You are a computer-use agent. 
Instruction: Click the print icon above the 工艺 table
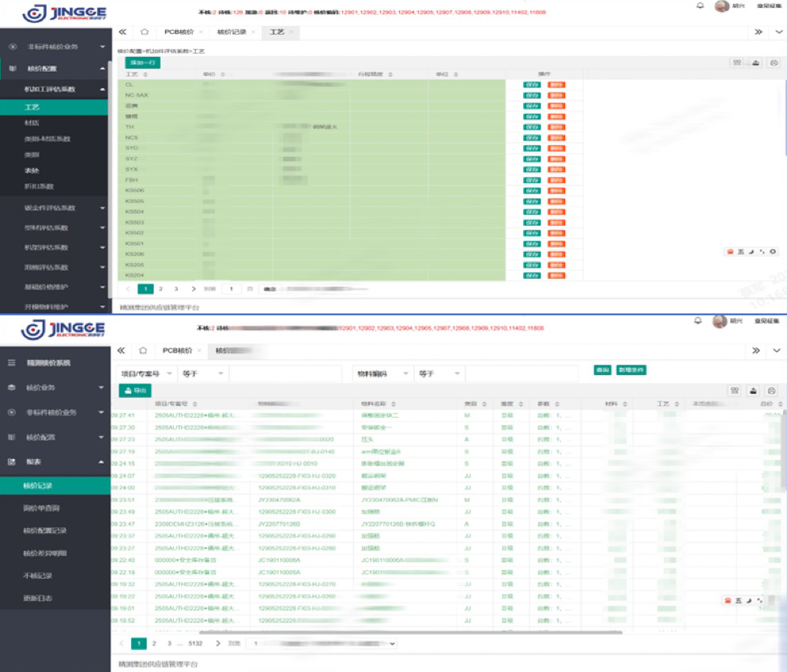(774, 62)
